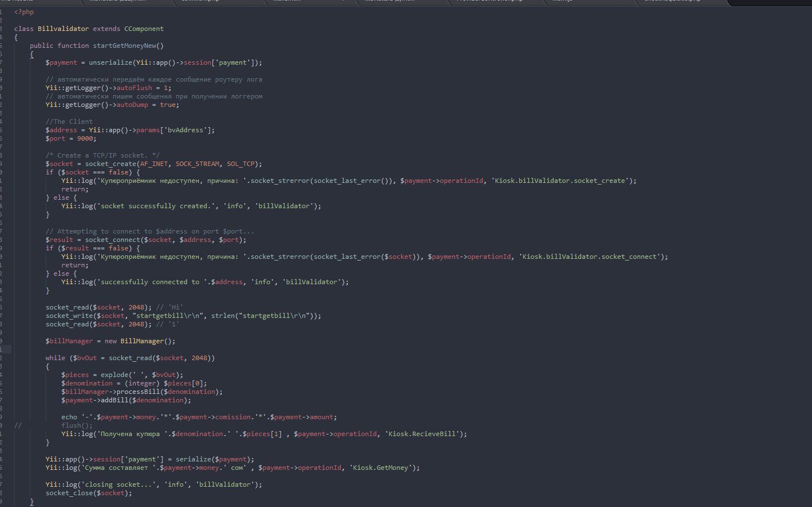812x507 pixels.
Task: Click the 'socket_connect' function call
Action: point(113,240)
